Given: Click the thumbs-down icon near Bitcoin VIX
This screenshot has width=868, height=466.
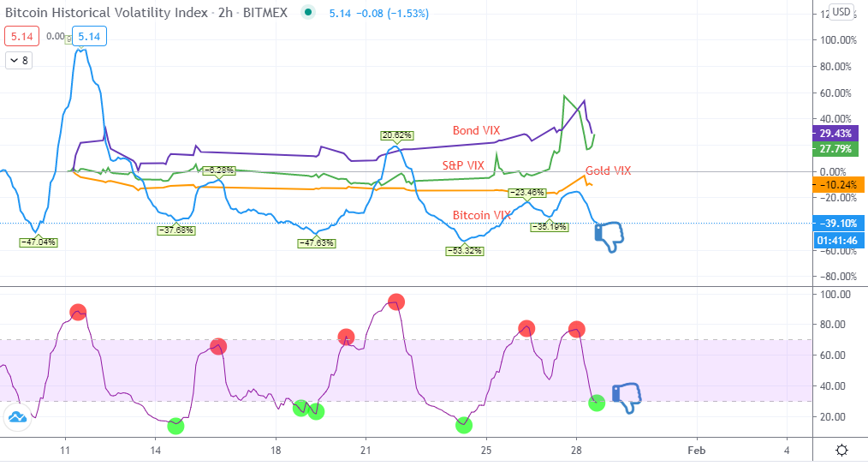Looking at the screenshot, I should [x=609, y=236].
